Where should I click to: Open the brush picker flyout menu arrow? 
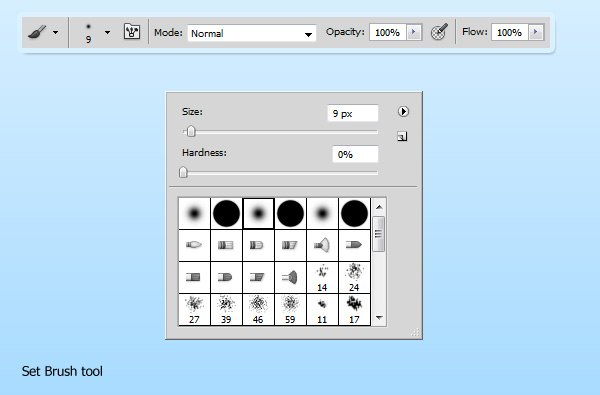[x=403, y=112]
